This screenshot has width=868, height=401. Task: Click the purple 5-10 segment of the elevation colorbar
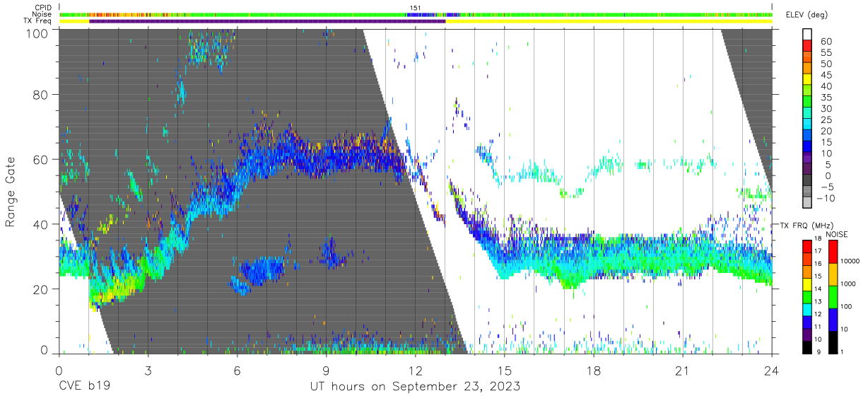[x=807, y=158]
